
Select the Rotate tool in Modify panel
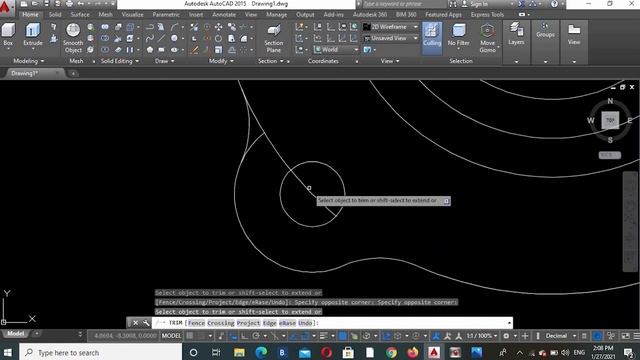[218, 38]
